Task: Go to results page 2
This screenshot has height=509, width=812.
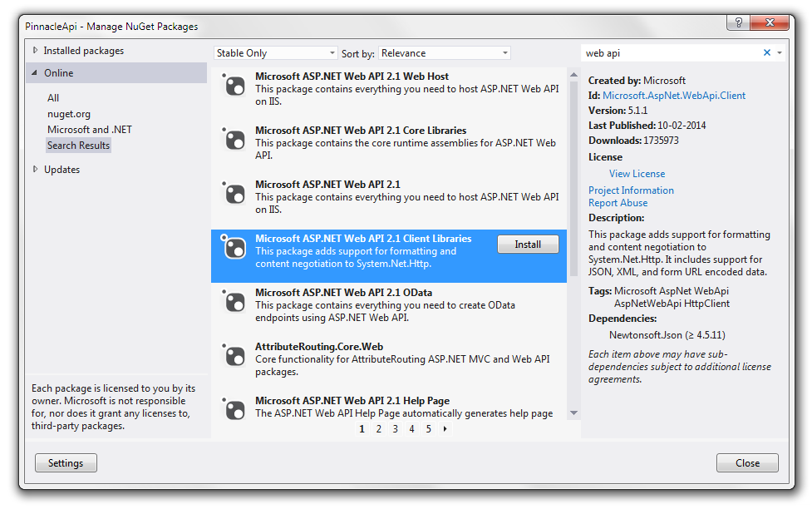Action: pos(378,428)
